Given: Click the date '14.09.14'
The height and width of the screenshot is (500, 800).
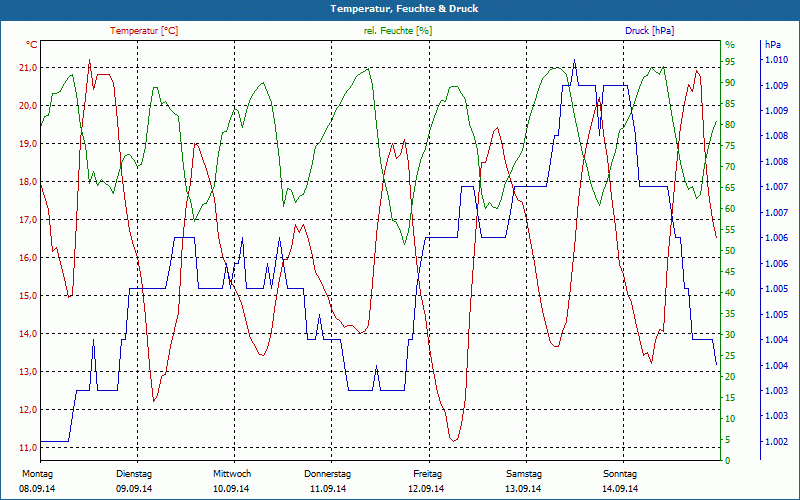Looking at the screenshot, I should tap(620, 489).
